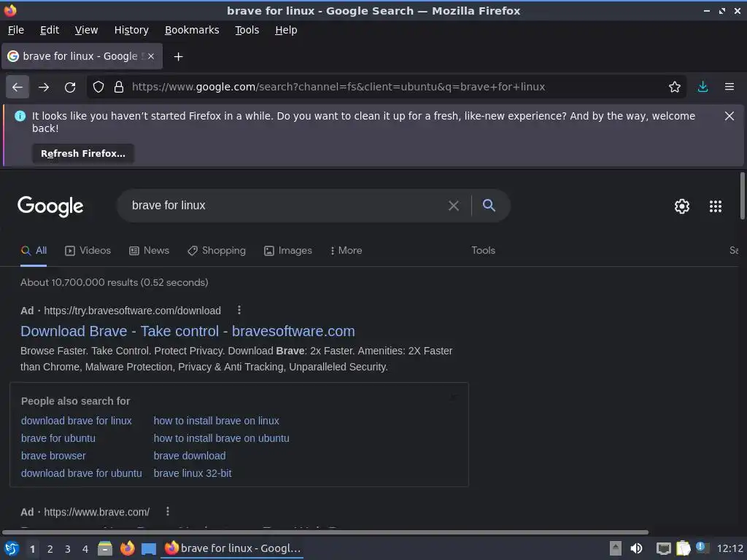Search 'brave browser' suggestion
This screenshot has width=747, height=560.
tap(53, 456)
